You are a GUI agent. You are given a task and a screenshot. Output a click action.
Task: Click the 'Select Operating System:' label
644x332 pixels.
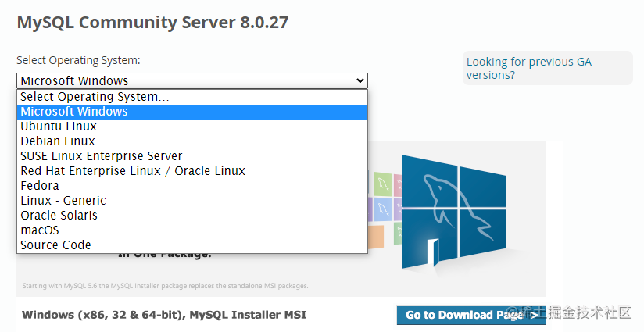click(x=78, y=60)
